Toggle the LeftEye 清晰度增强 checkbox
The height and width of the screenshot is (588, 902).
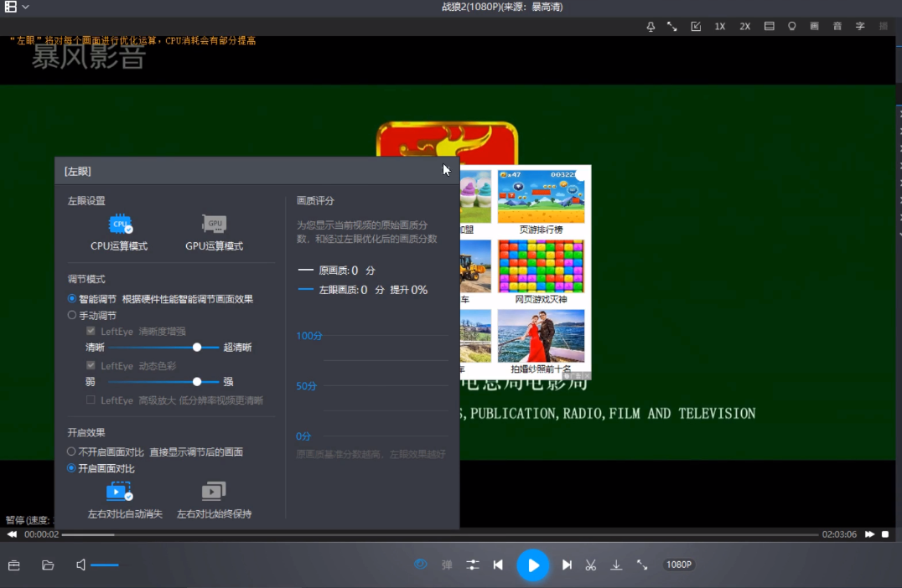90,330
